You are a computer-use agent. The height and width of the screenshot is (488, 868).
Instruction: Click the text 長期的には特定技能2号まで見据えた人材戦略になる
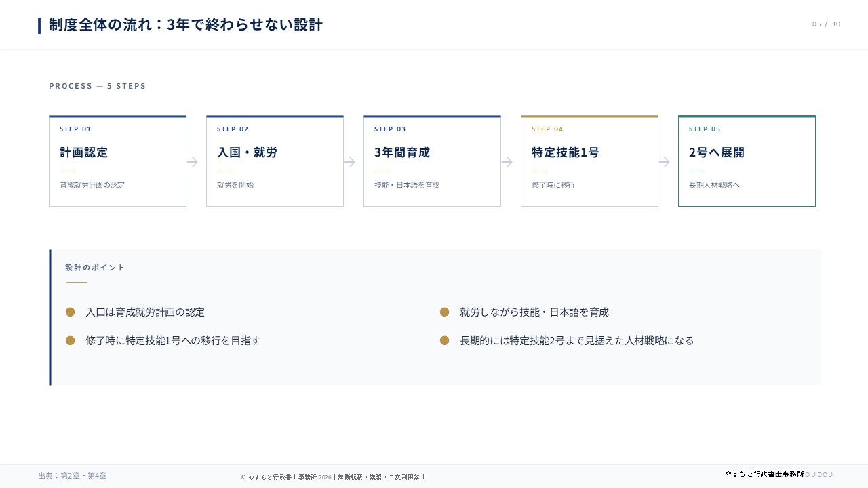pyautogui.click(x=577, y=341)
